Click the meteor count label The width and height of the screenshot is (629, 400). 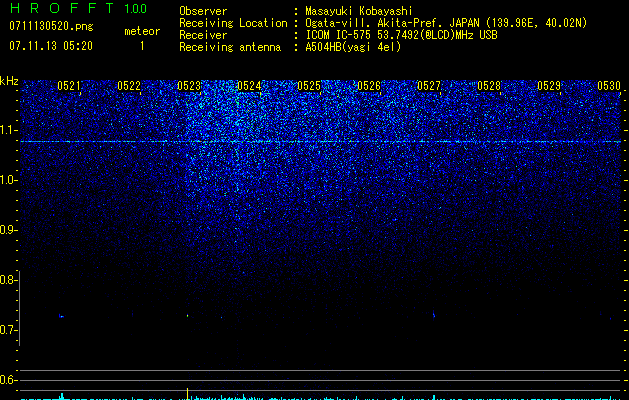pyautogui.click(x=142, y=31)
